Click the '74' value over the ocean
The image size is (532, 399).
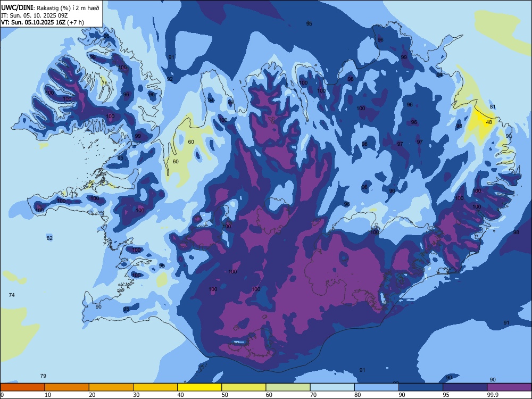(x=12, y=295)
